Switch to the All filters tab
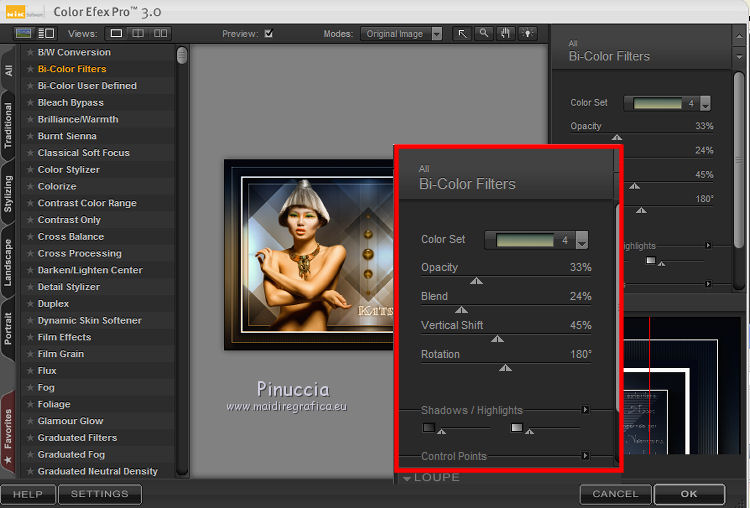Screen dimensions: 750x508 click(x=8, y=70)
